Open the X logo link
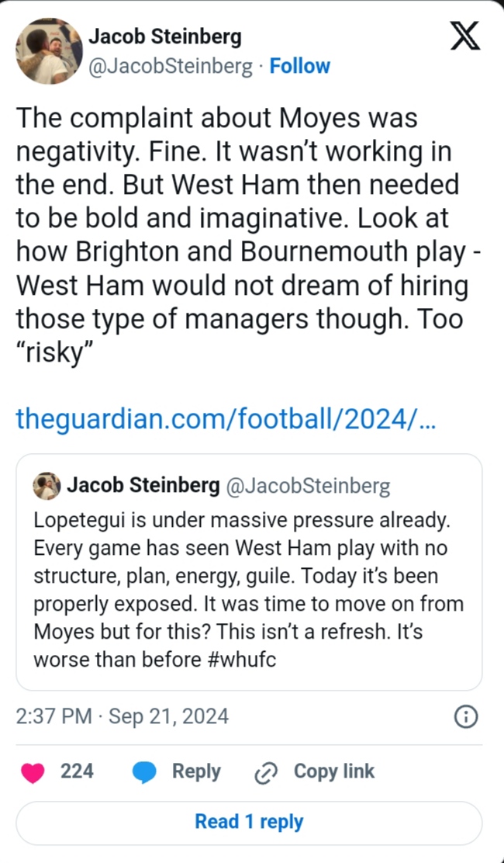Screen dimensions: 504x863 (x=464, y=36)
